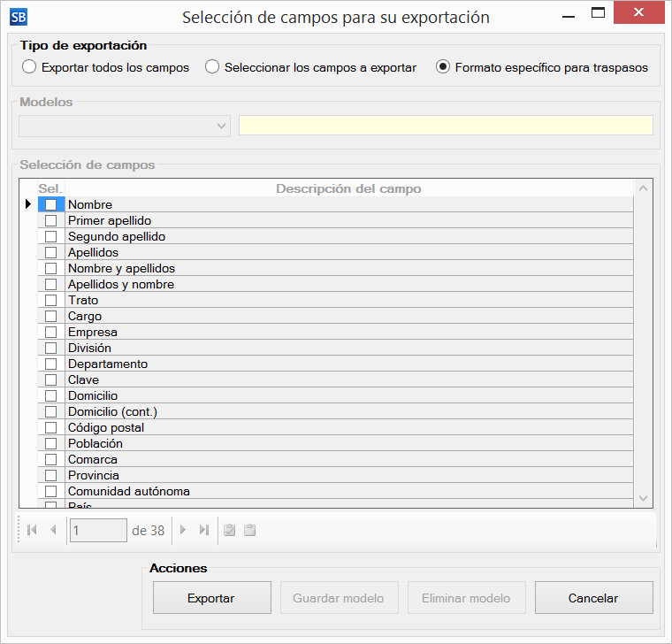Click the SB application icon

click(18, 16)
